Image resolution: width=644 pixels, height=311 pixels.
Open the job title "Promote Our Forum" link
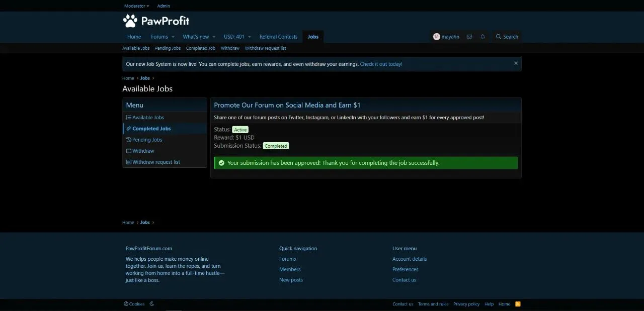tap(287, 105)
